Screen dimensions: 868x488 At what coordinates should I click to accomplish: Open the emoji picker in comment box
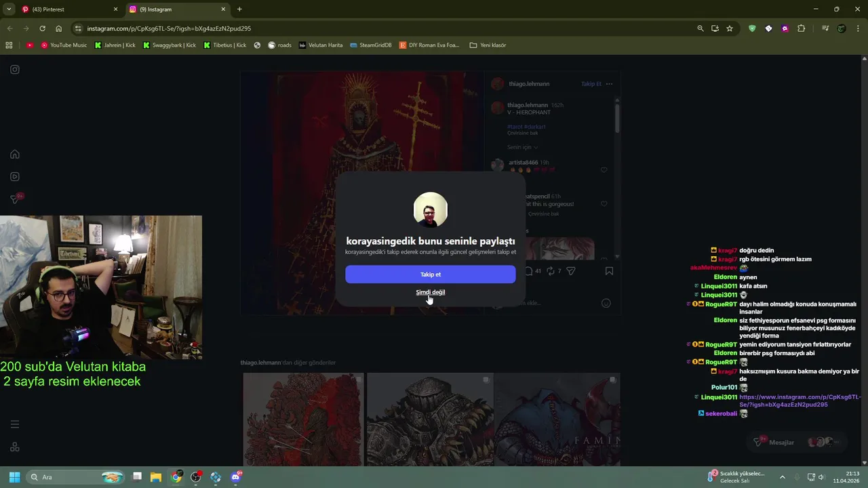(x=606, y=303)
